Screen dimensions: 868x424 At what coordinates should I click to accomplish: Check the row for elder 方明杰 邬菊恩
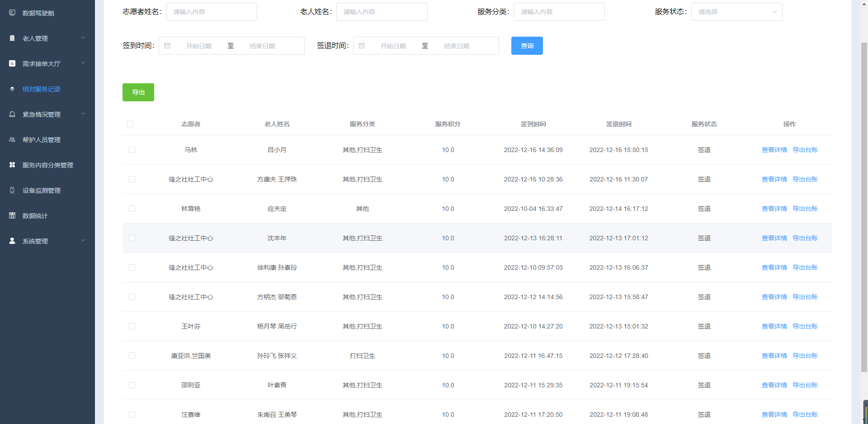(x=132, y=297)
